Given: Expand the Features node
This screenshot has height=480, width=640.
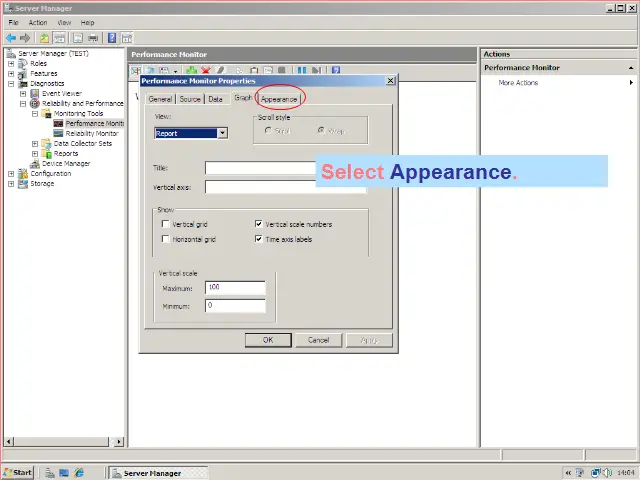Looking at the screenshot, I should 11,73.
